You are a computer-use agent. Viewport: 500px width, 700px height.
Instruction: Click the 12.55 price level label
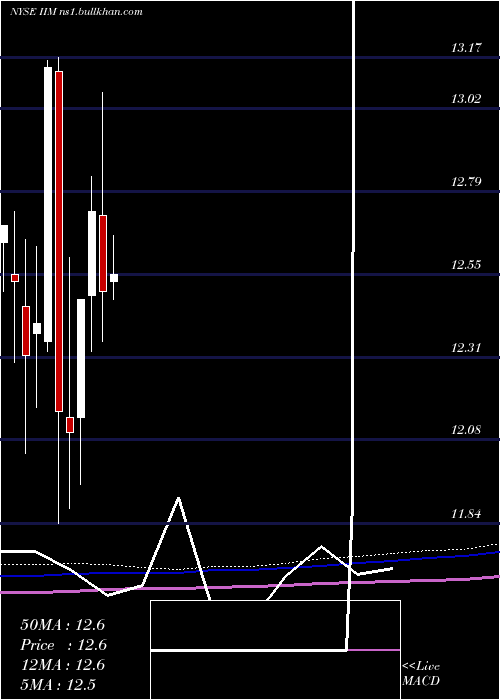[466, 265]
